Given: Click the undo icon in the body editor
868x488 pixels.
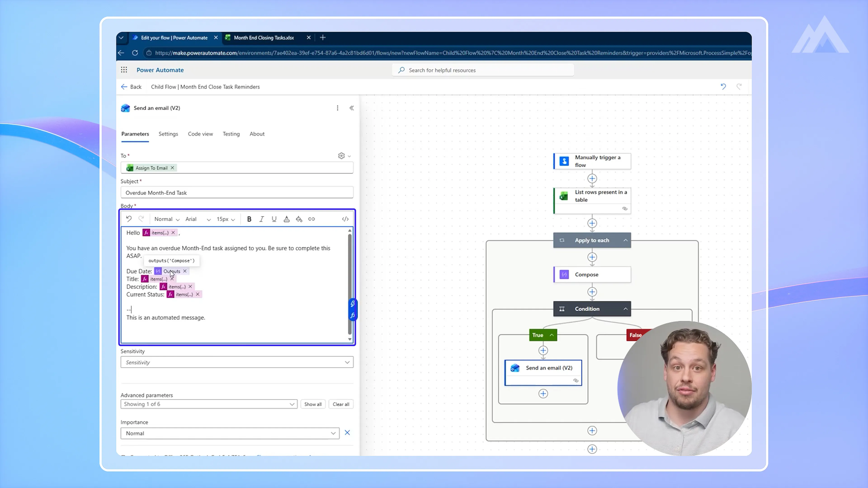Looking at the screenshot, I should (129, 219).
